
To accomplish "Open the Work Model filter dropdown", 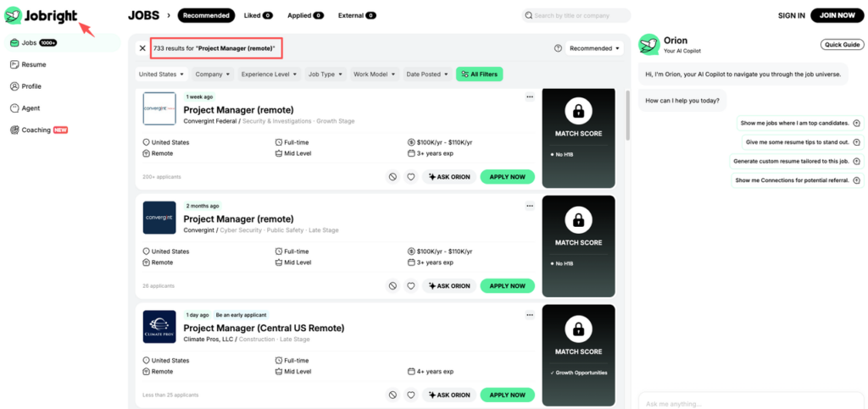I will coord(376,74).
